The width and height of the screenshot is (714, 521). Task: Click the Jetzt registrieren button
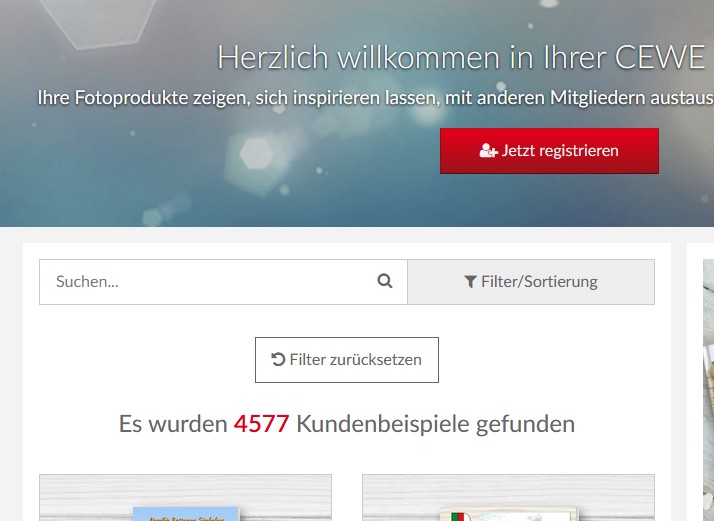tap(549, 151)
